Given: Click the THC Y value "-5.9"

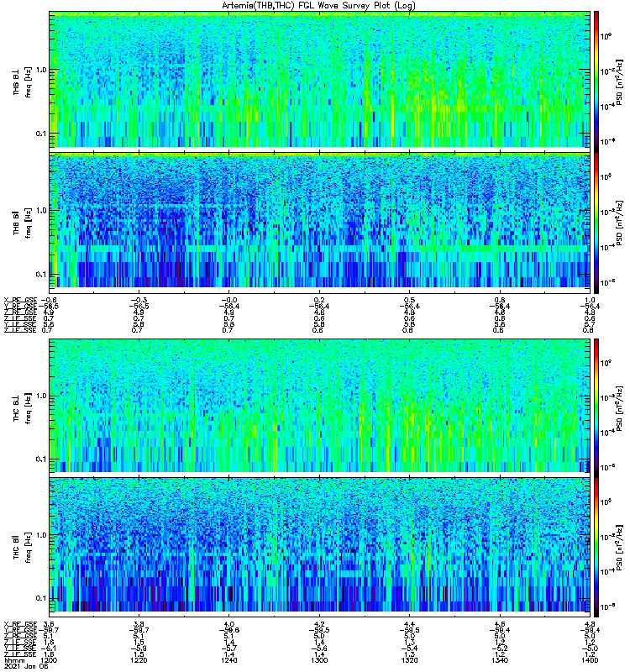Looking at the screenshot, I should [x=139, y=648].
